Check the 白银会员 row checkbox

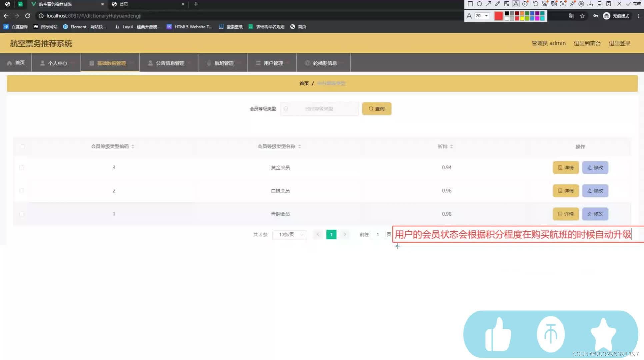pos(22,191)
